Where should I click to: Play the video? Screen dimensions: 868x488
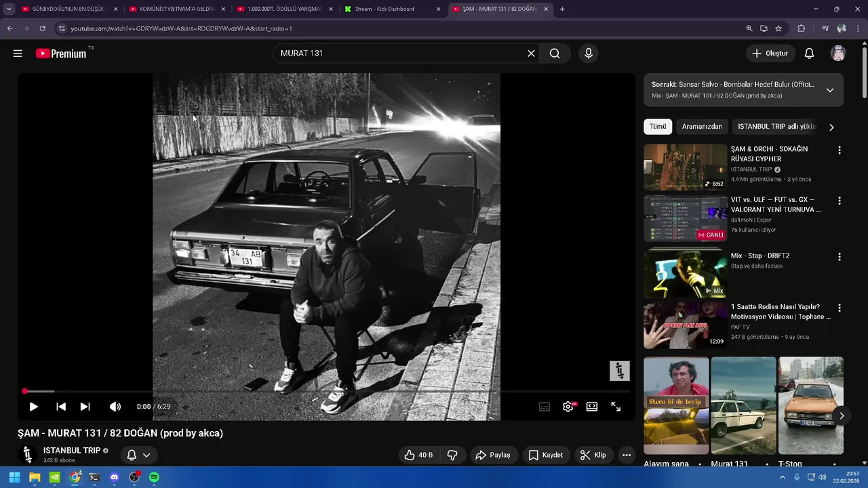click(33, 407)
